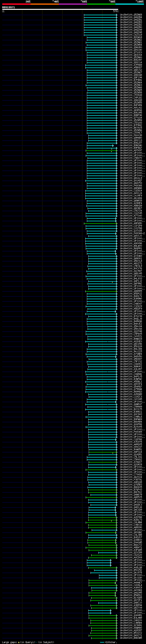Select the UniRef100_A8P4M0 hit label
The height and width of the screenshot is (644, 146).
coord(131,223)
